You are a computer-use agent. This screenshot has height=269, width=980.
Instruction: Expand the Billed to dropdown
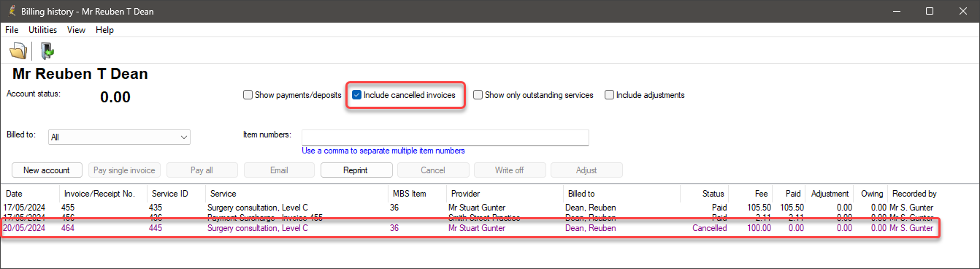coord(119,137)
